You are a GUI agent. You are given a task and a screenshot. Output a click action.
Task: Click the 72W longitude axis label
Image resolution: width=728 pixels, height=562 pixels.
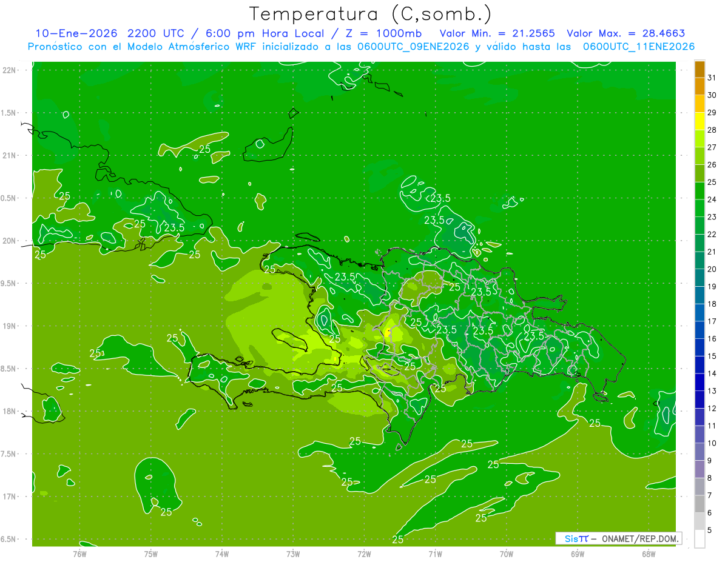(x=365, y=554)
